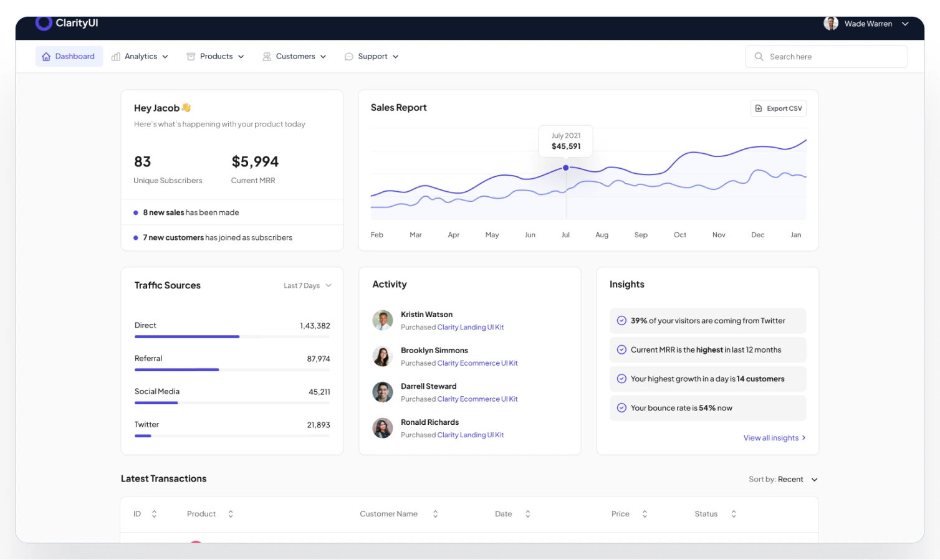The width and height of the screenshot is (940, 560).
Task: Click sort arrows beside ID column
Action: tap(154, 514)
